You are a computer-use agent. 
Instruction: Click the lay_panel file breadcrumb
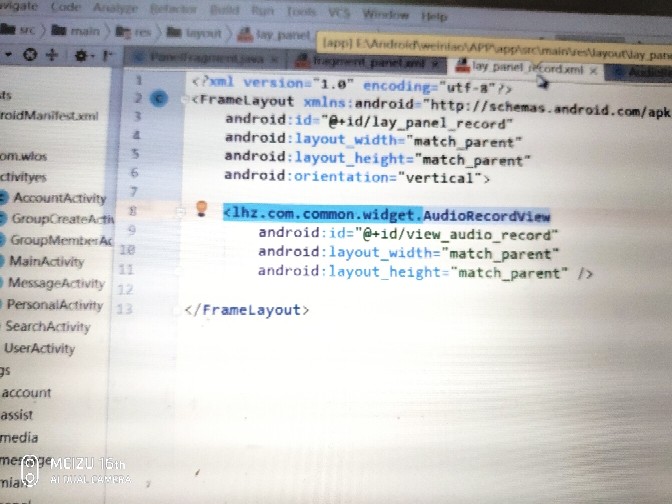pyautogui.click(x=274, y=35)
